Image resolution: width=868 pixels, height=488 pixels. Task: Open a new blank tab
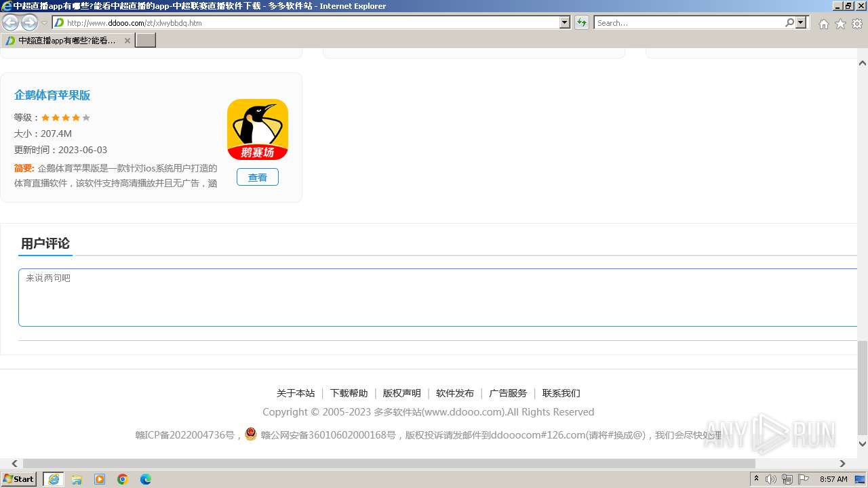pos(146,41)
